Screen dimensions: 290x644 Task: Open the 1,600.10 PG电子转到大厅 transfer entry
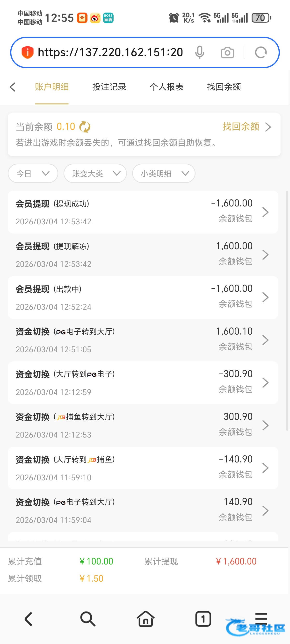[143, 340]
